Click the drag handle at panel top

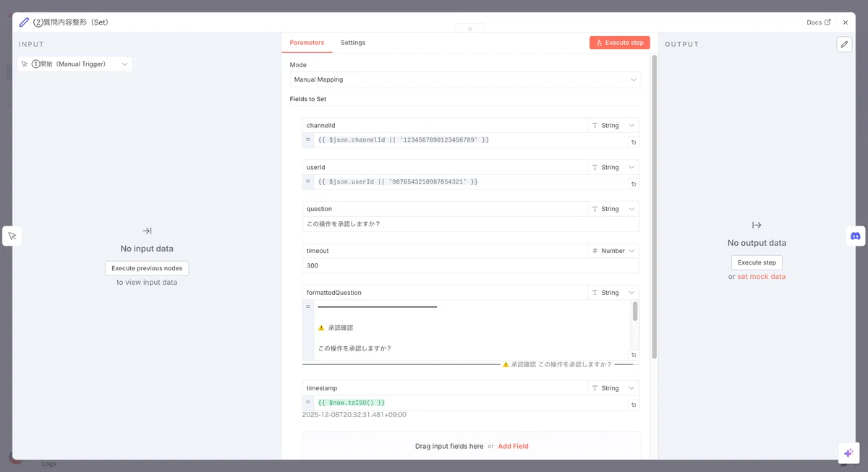pos(469,29)
